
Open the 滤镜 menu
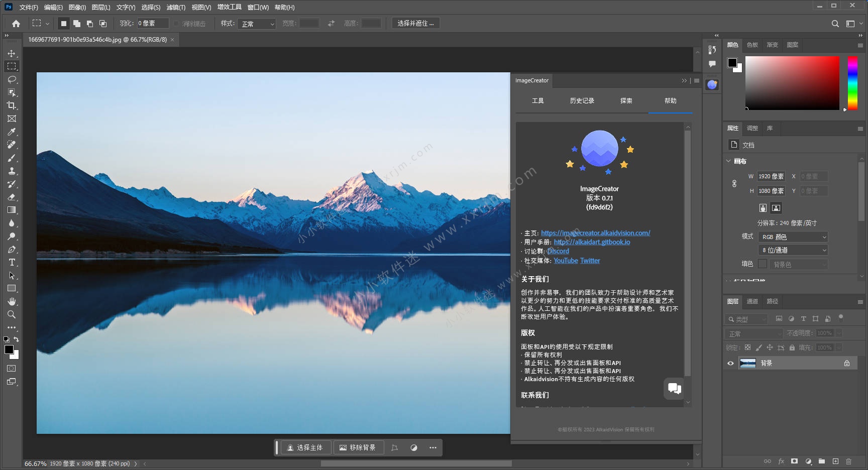(176, 7)
